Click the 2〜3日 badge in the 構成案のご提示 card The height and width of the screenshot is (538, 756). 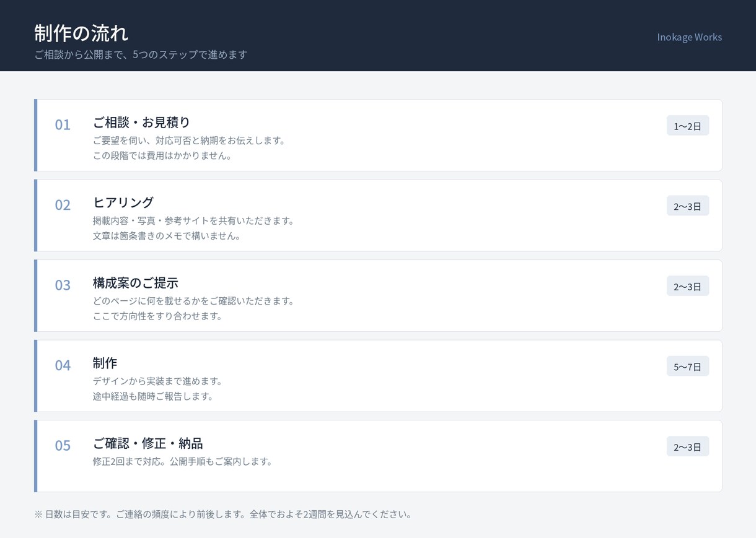(x=688, y=286)
